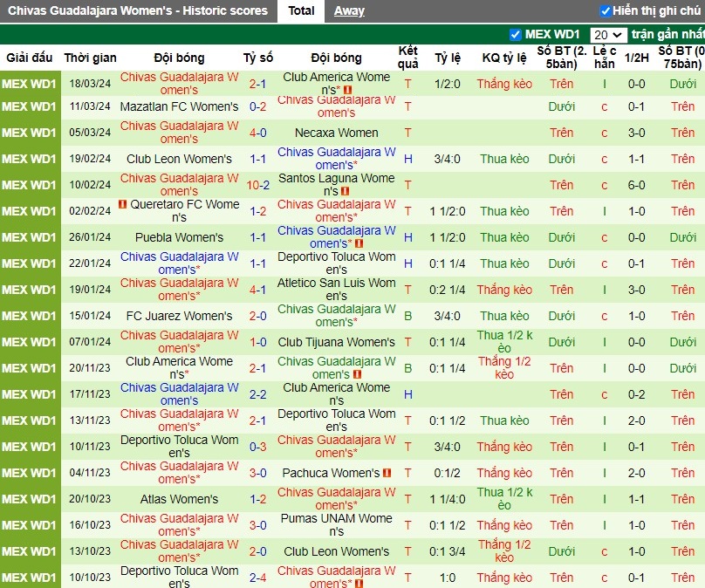
Task: Click the 0-2 score in Mazatlan row
Action: 258,106
